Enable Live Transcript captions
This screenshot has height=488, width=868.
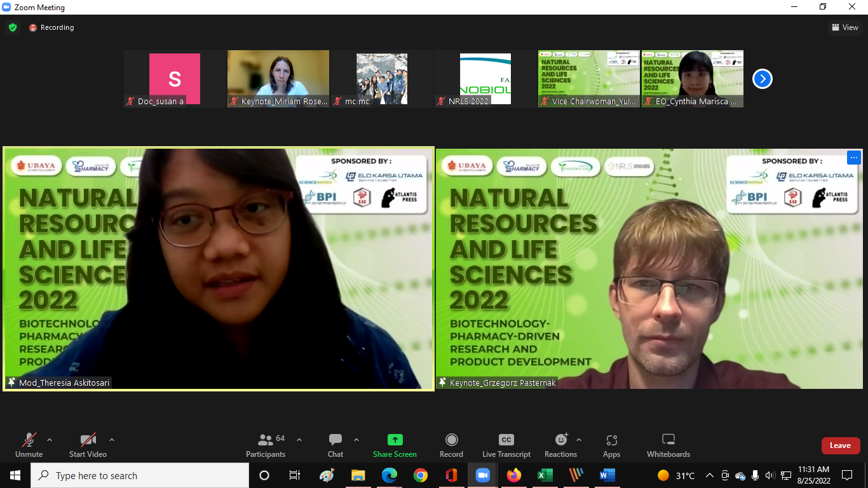pyautogui.click(x=506, y=445)
